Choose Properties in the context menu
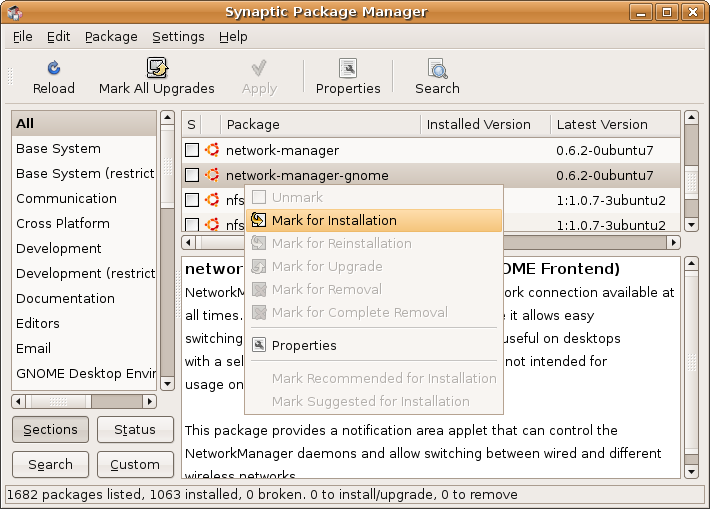The image size is (710, 509). [374, 346]
